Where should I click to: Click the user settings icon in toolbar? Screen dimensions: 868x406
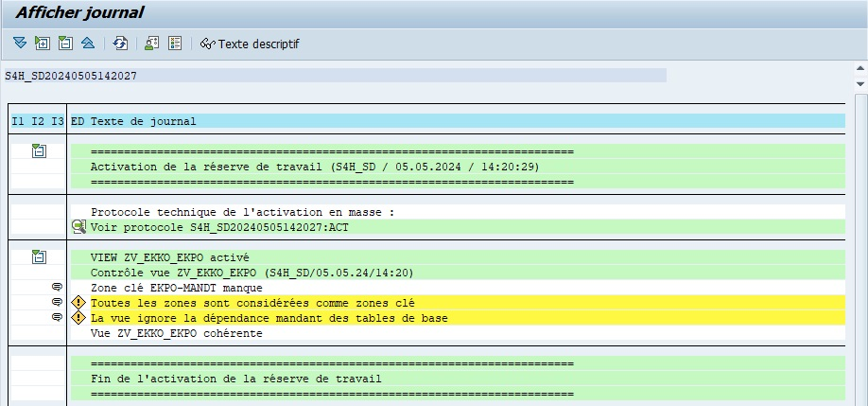(x=151, y=44)
